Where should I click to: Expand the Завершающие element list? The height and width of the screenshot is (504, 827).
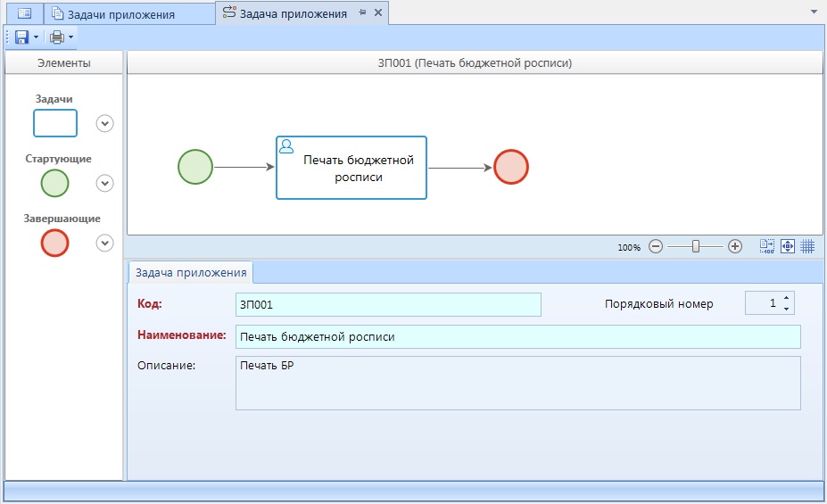[105, 243]
